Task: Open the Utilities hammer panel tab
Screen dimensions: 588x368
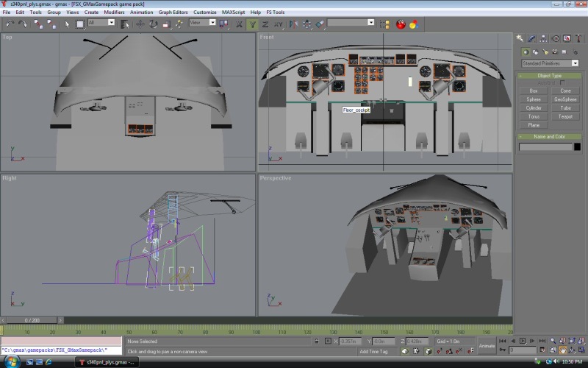Action: 579,38
